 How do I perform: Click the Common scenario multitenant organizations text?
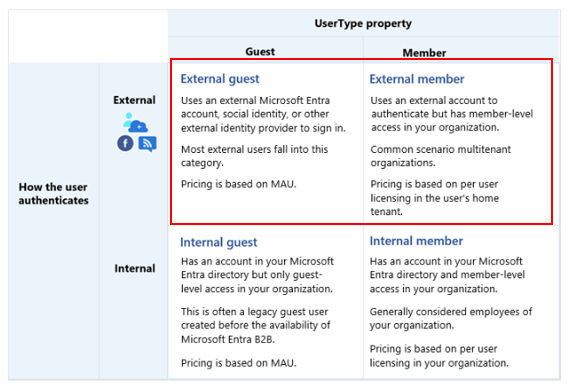click(x=441, y=156)
